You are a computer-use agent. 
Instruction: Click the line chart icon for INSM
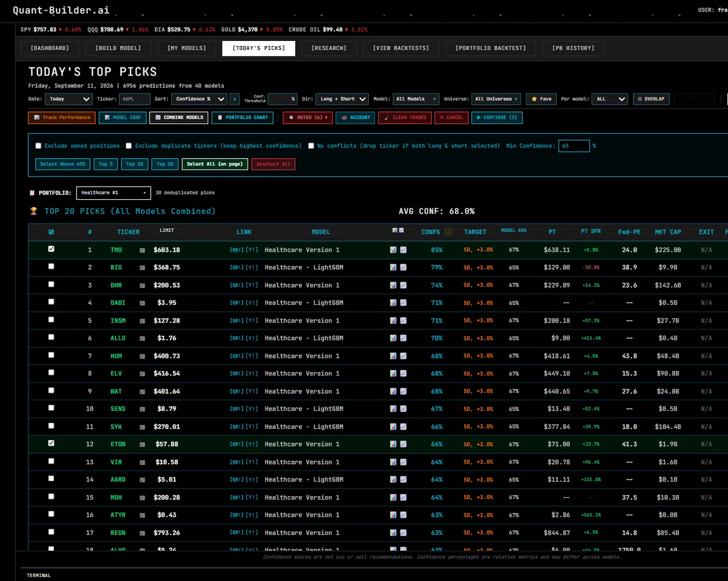(403, 321)
